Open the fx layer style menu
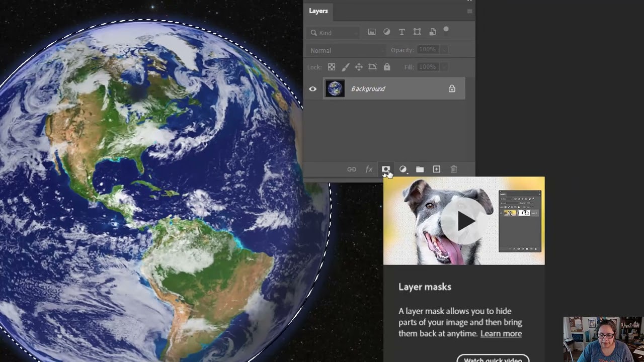This screenshot has width=644, height=362. (x=369, y=169)
